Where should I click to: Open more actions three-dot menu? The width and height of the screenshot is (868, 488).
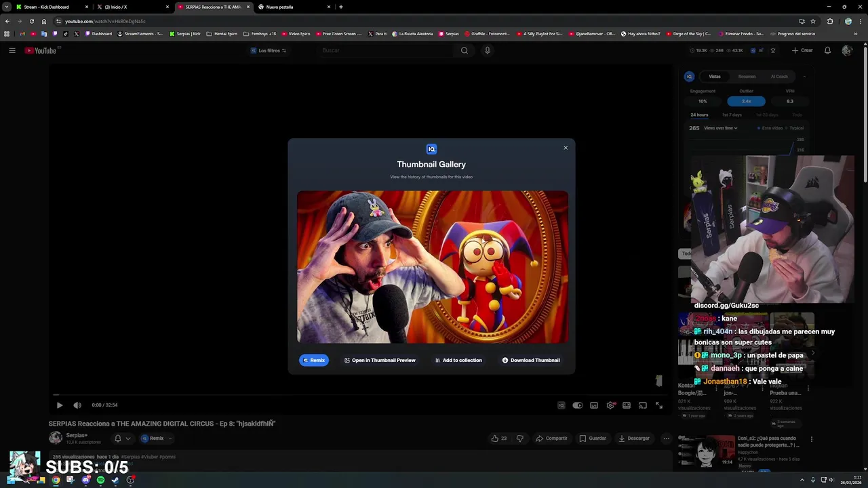pos(667,439)
